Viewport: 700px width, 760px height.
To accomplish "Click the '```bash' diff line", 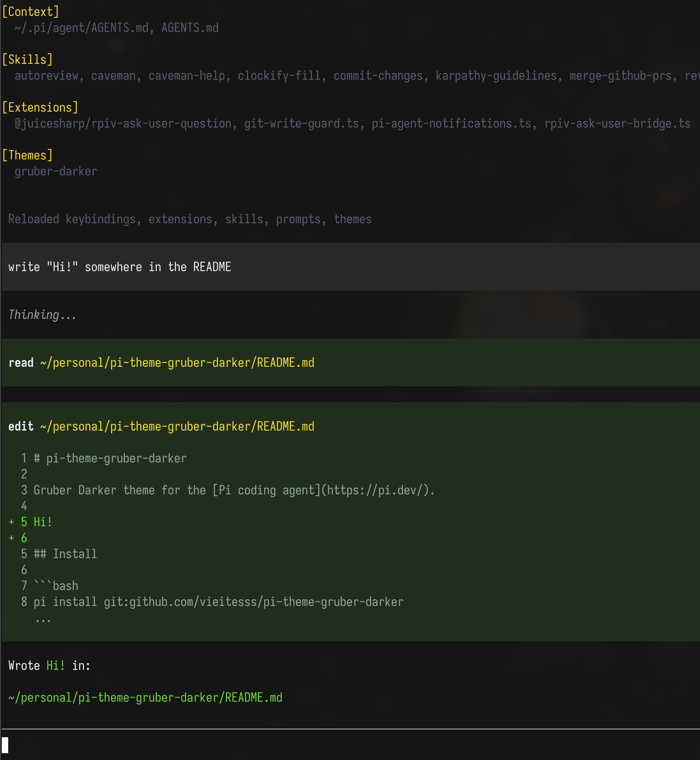I will (49, 586).
